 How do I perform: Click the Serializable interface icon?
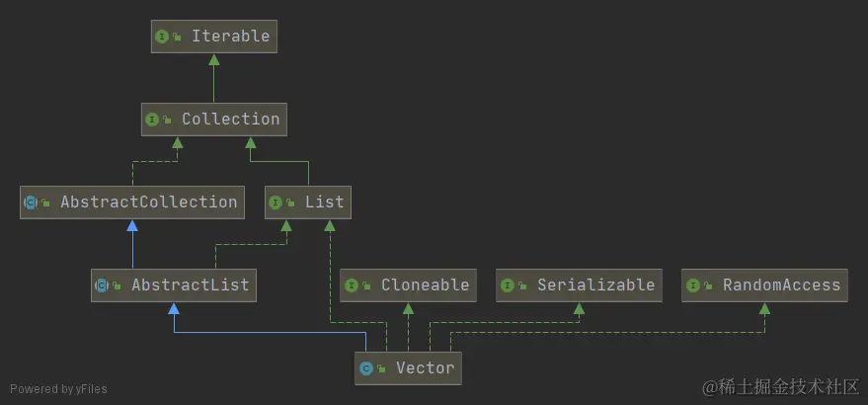tap(507, 285)
